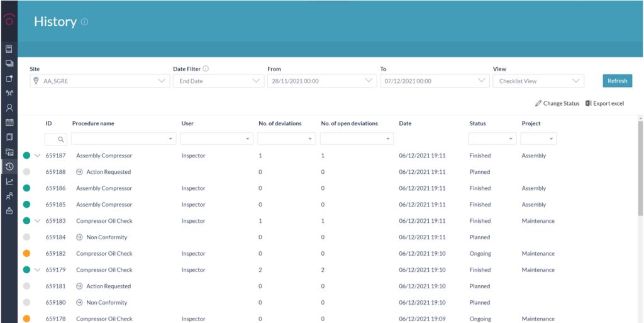
Task: Open the From date picker dropdown
Action: click(322, 81)
